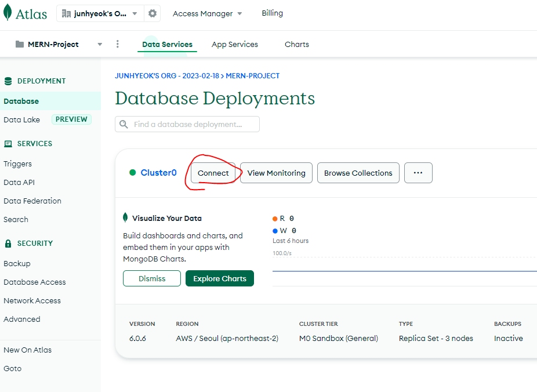Open Database Access settings

pyautogui.click(x=35, y=282)
